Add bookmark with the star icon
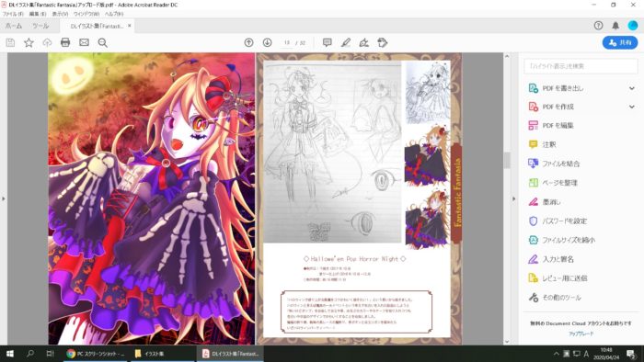 pyautogui.click(x=29, y=42)
